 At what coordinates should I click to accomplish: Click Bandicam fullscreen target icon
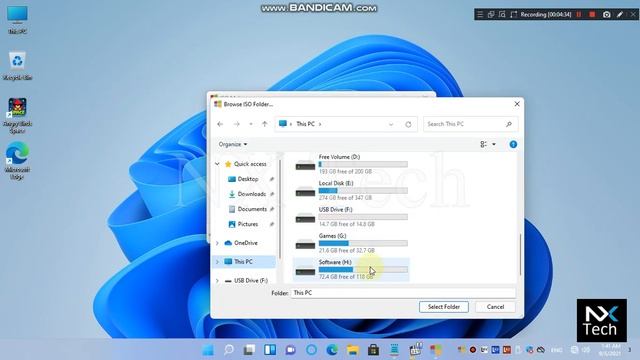click(513, 15)
